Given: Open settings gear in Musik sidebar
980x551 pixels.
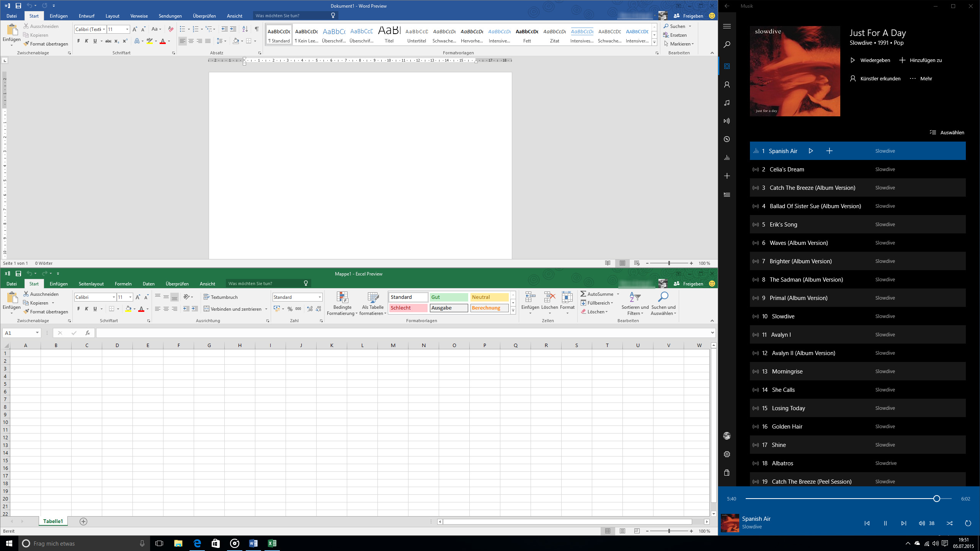Looking at the screenshot, I should [727, 454].
